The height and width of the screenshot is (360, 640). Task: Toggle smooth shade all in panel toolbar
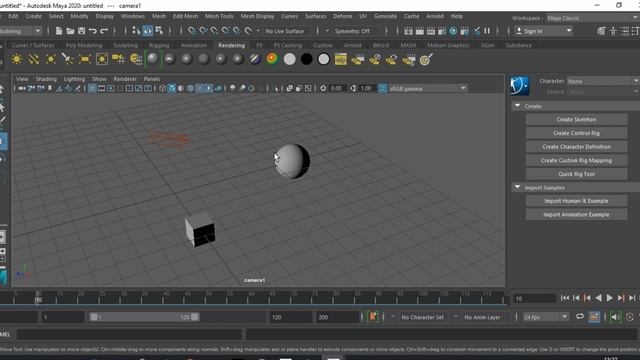pyautogui.click(x=171, y=89)
